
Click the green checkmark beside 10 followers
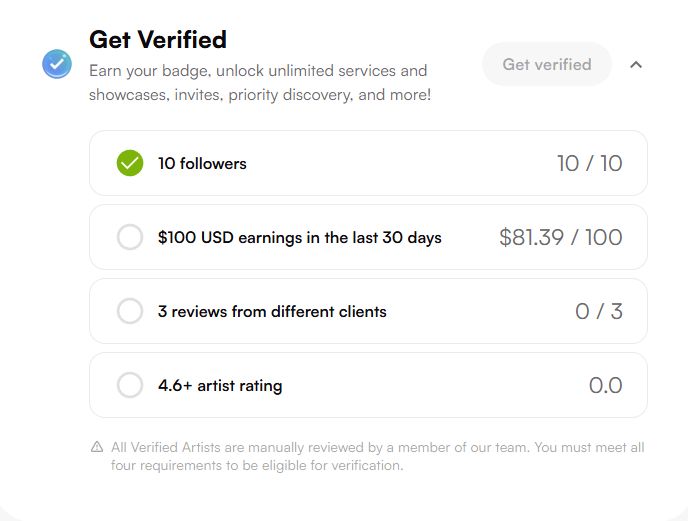(x=130, y=163)
